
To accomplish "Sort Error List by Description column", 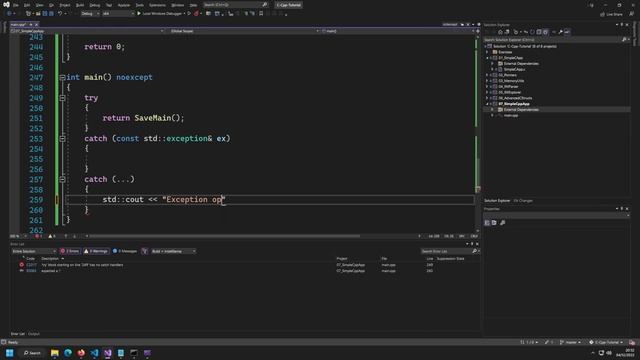I will click(51, 259).
